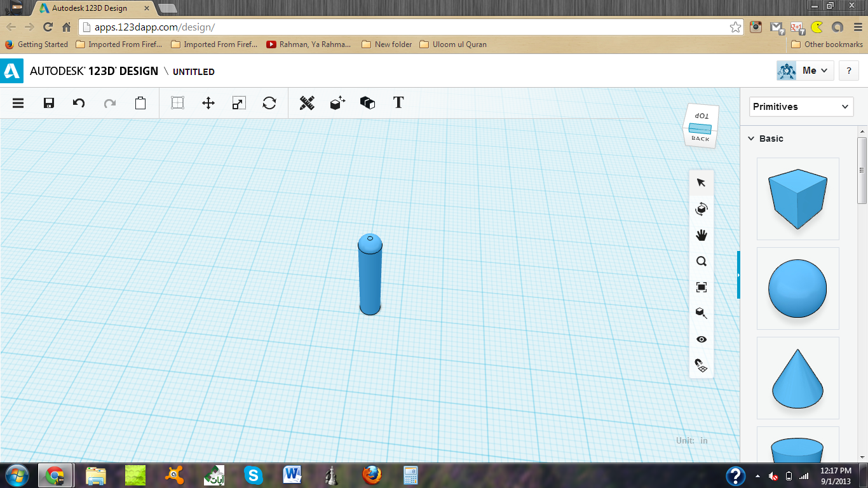Select the Move tool arrows icon
This screenshot has width=868, height=488.
(208, 103)
